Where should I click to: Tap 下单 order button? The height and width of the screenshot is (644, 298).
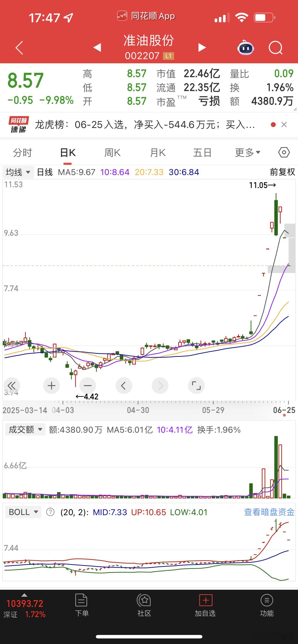click(81, 605)
